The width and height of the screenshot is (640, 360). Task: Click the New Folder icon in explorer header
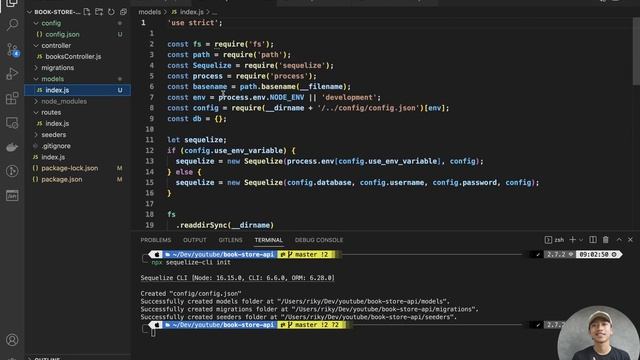[x=99, y=12]
